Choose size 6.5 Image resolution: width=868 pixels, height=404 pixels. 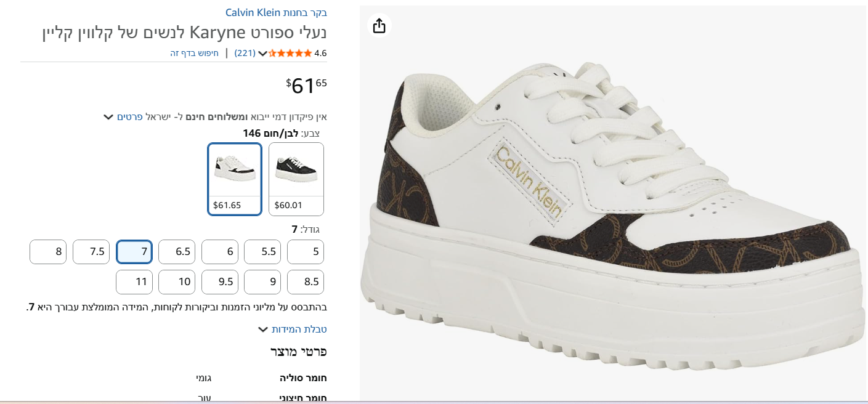(x=177, y=252)
